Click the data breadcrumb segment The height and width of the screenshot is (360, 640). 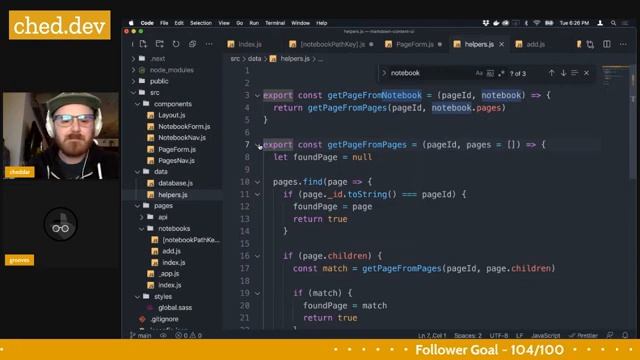click(x=254, y=59)
